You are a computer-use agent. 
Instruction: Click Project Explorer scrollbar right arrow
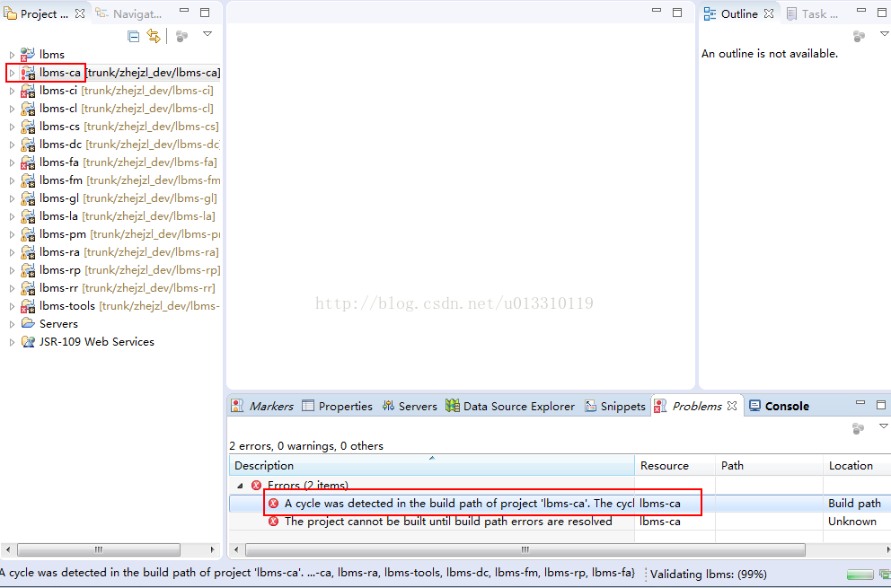click(x=213, y=549)
